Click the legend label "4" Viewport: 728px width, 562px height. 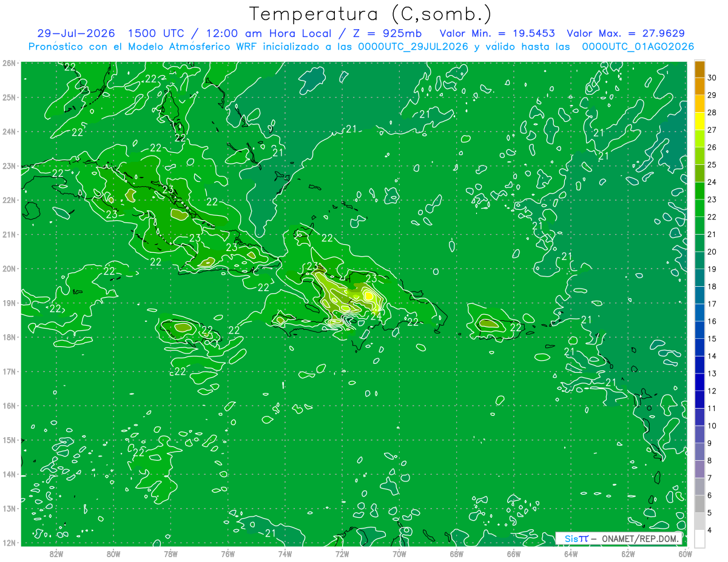pyautogui.click(x=710, y=530)
